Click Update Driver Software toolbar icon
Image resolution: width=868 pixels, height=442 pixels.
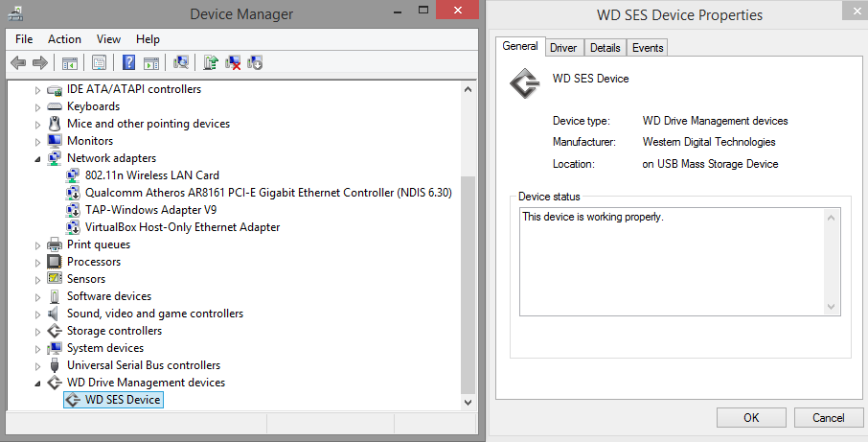(211, 62)
